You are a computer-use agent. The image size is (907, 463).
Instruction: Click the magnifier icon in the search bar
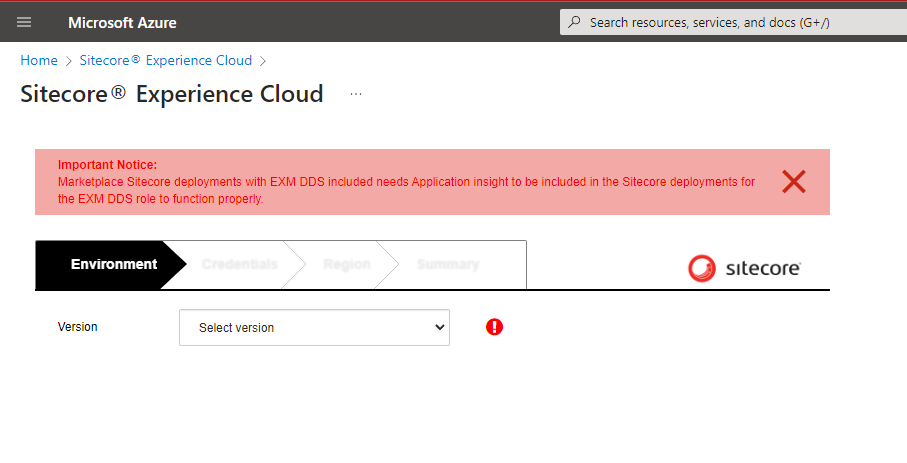(574, 22)
